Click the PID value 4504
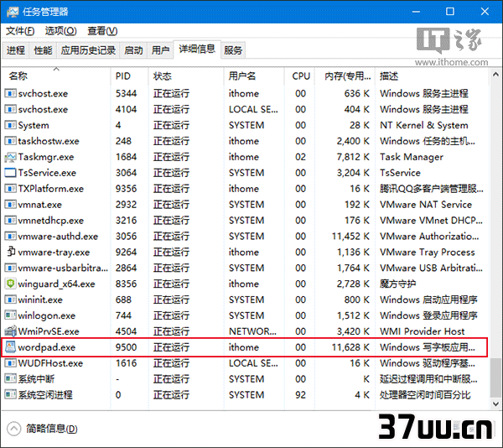Screen dimensions: 503x448 click(126, 331)
